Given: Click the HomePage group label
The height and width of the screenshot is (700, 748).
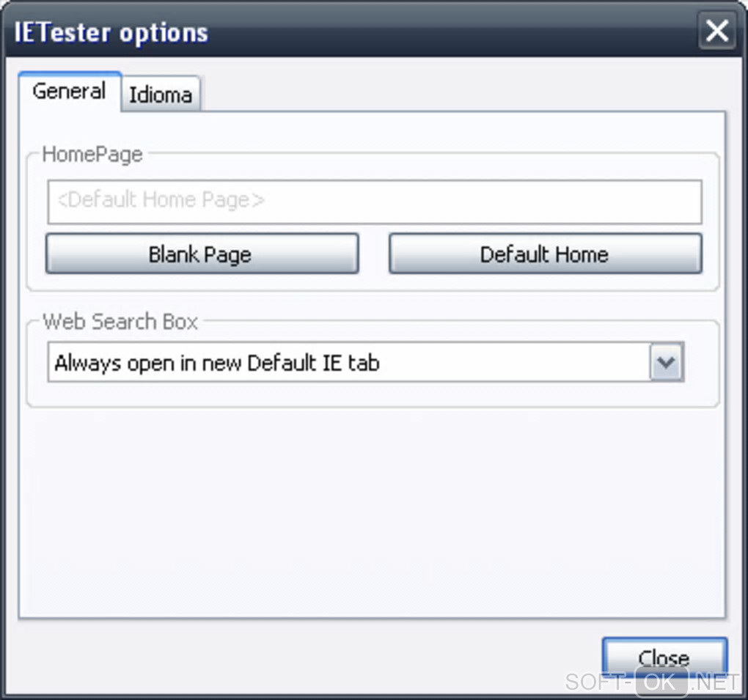Looking at the screenshot, I should click(92, 155).
